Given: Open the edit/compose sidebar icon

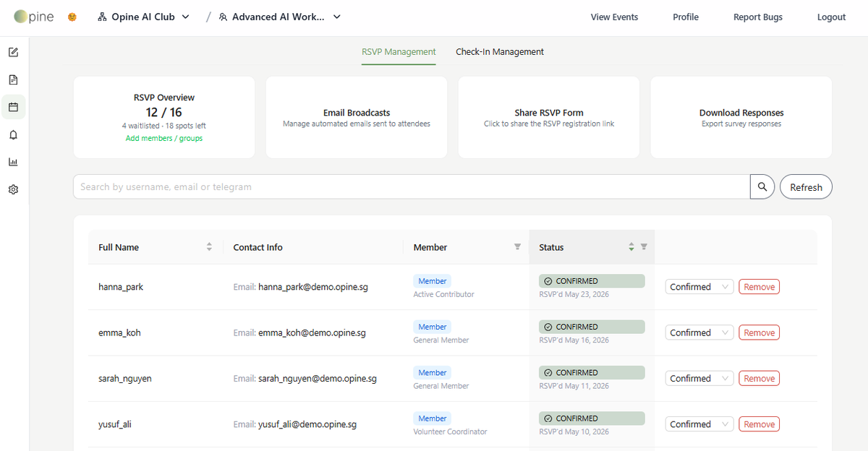Looking at the screenshot, I should (x=13, y=52).
